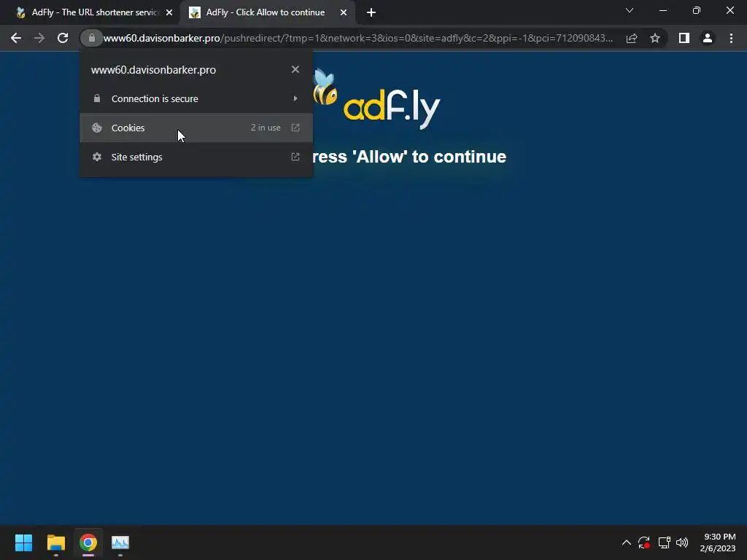This screenshot has height=560, width=747.
Task: Select the 'AdFly - Click Allow to continue' tab
Action: tap(266, 12)
